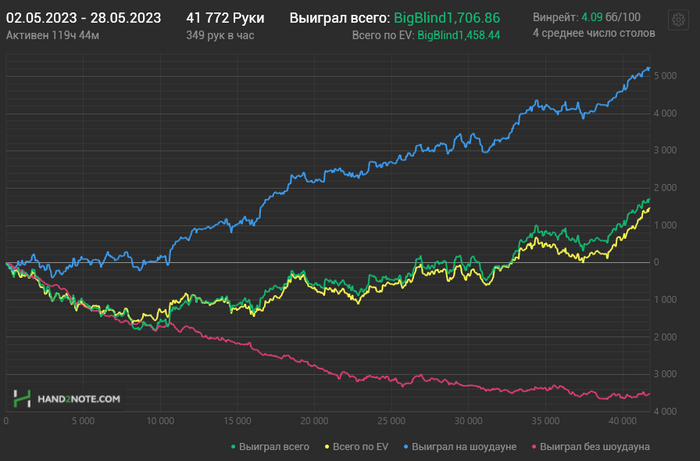Click the zero label on y-axis
700x461 pixels.
click(656, 262)
